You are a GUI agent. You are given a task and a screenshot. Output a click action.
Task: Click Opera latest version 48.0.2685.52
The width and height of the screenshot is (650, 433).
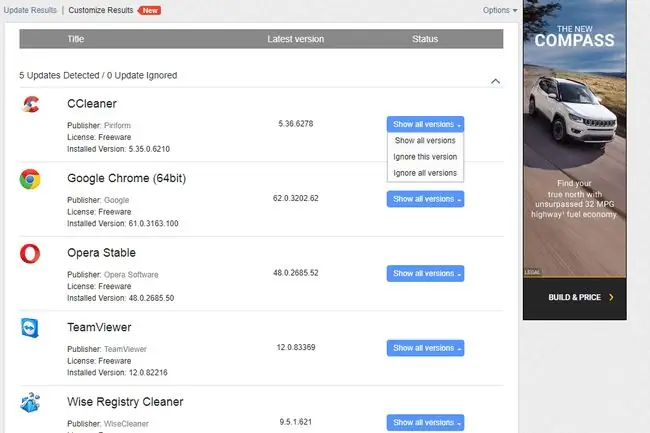tap(296, 273)
